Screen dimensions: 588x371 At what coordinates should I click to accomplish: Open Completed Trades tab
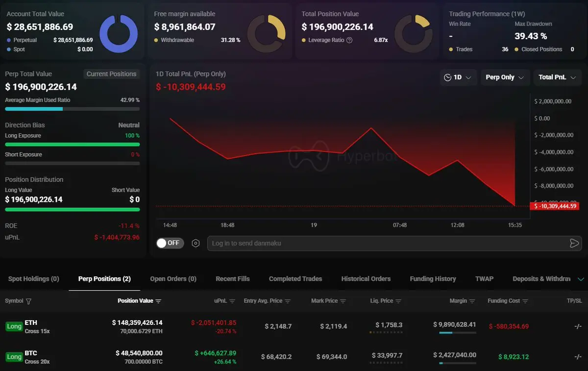pos(295,279)
